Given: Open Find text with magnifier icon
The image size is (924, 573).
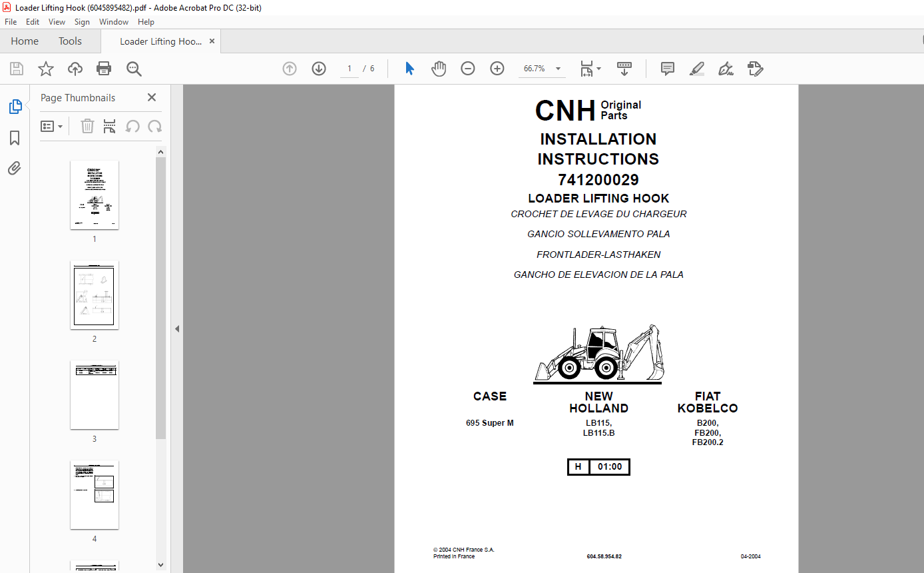Looking at the screenshot, I should point(134,69).
